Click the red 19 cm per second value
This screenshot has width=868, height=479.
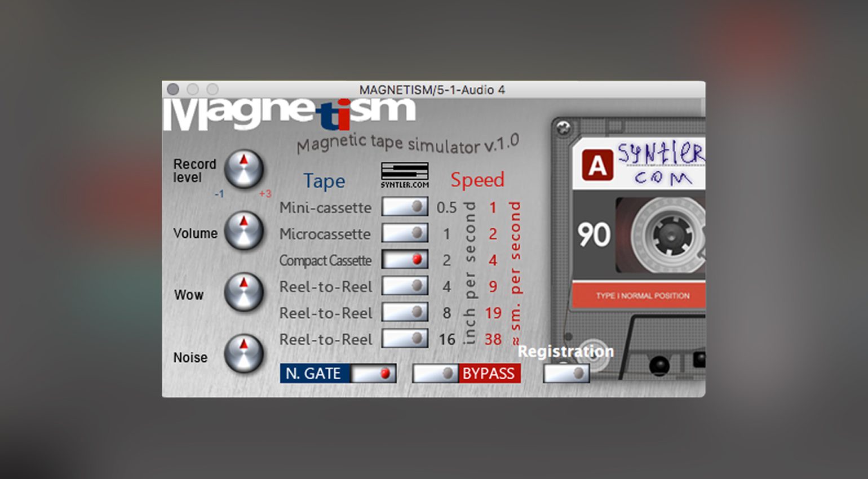point(493,313)
